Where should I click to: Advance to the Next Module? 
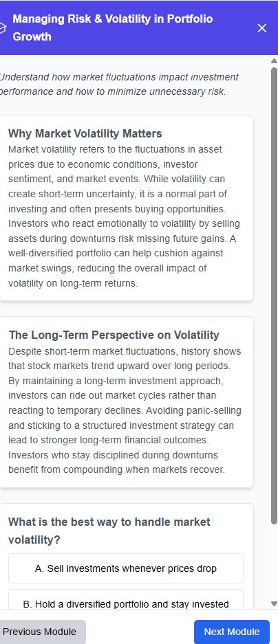pyautogui.click(x=232, y=632)
